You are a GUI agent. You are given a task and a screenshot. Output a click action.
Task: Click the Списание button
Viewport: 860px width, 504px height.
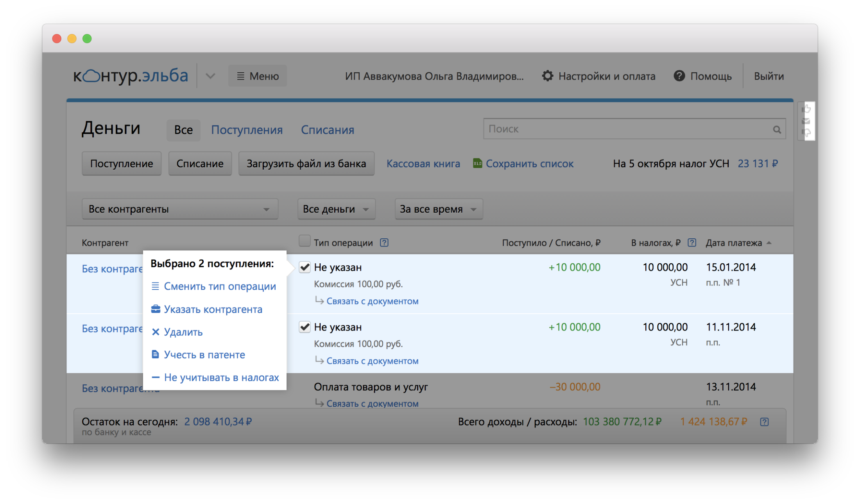coord(200,163)
